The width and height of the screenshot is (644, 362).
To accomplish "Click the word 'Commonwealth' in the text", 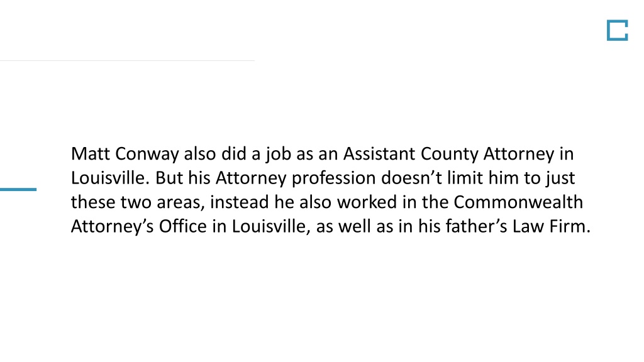I will [518, 202].
